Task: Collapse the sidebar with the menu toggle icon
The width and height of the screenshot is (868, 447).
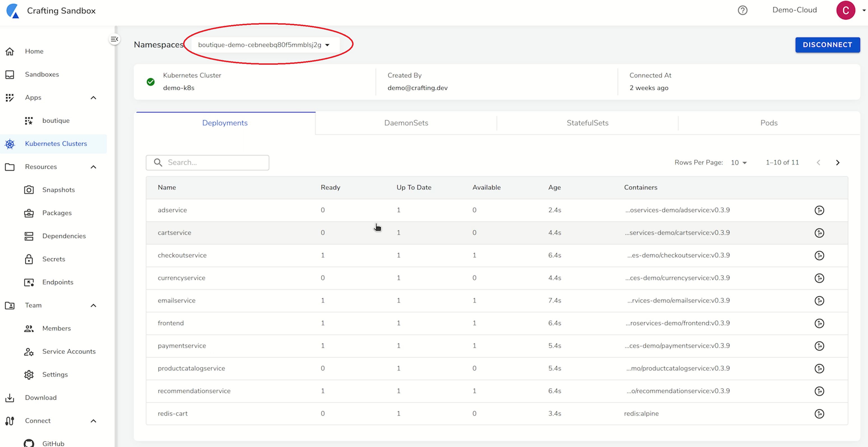Action: pyautogui.click(x=115, y=39)
